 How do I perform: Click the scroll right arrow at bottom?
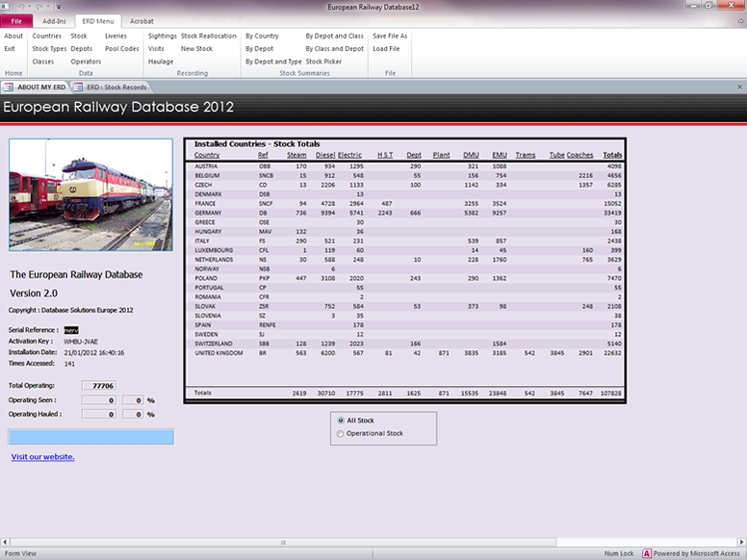pos(742,543)
